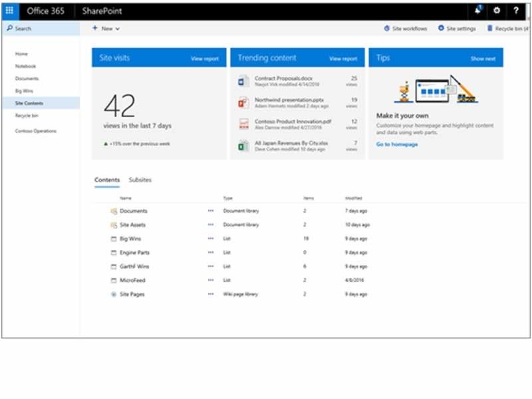Select the Contents tab
This screenshot has height=399, width=532.
pyautogui.click(x=108, y=180)
